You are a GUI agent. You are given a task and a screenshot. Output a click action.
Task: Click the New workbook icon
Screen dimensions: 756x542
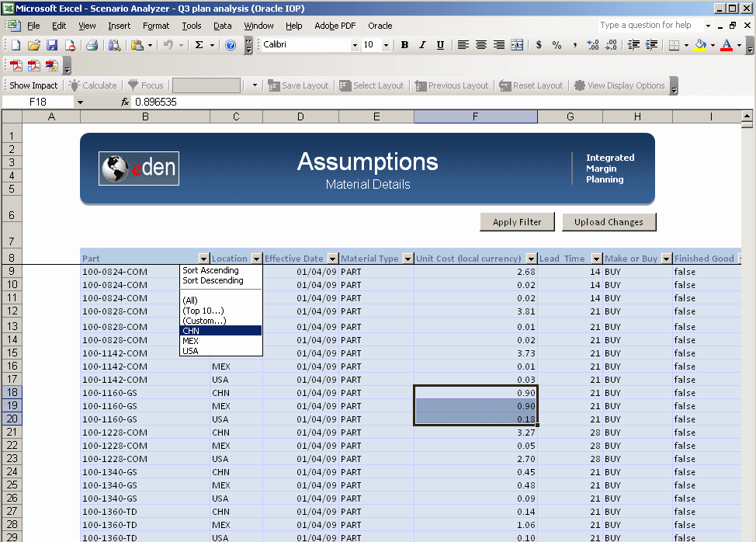pyautogui.click(x=16, y=45)
